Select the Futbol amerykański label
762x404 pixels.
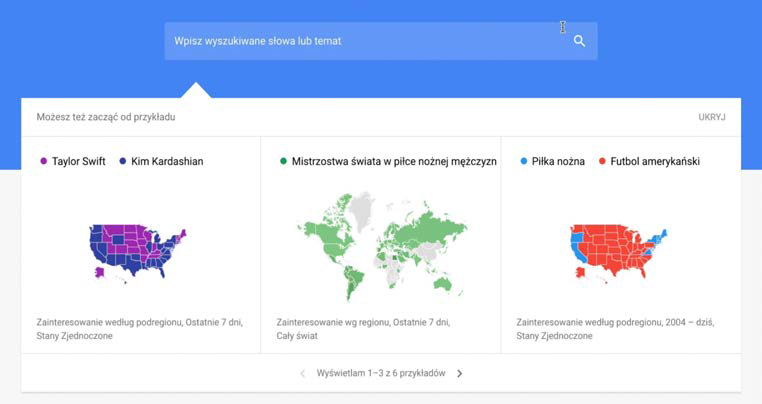coord(656,161)
